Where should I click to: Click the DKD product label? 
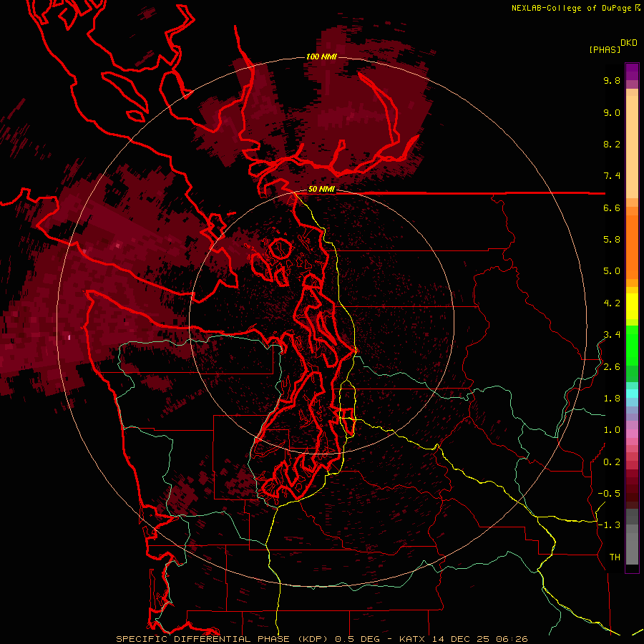[629, 43]
